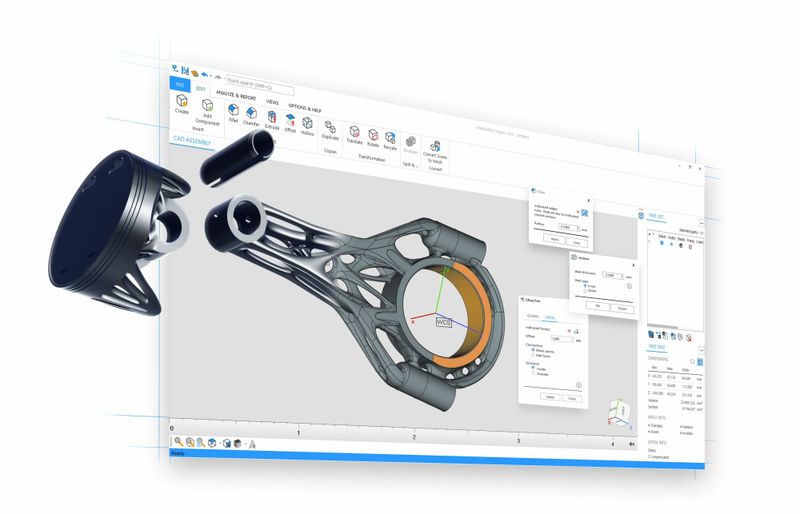Click the second zoom icon in bottom toolbar
Screen dimensions: 800x514
tap(190, 442)
